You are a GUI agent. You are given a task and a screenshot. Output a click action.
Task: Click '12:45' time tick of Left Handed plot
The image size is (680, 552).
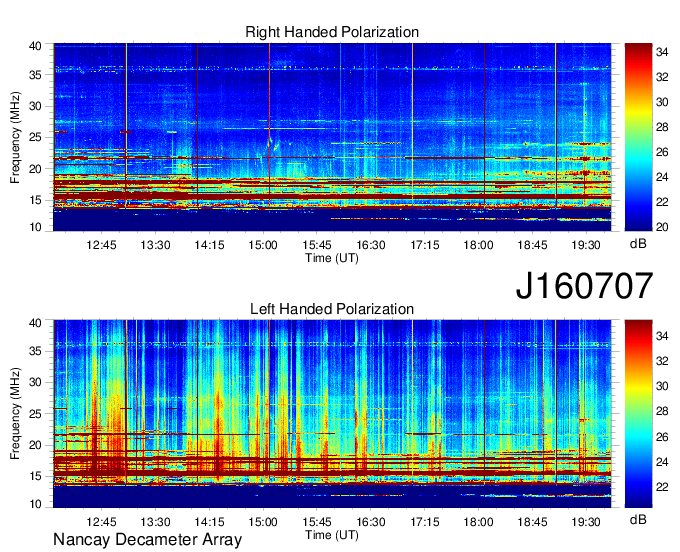[101, 522]
